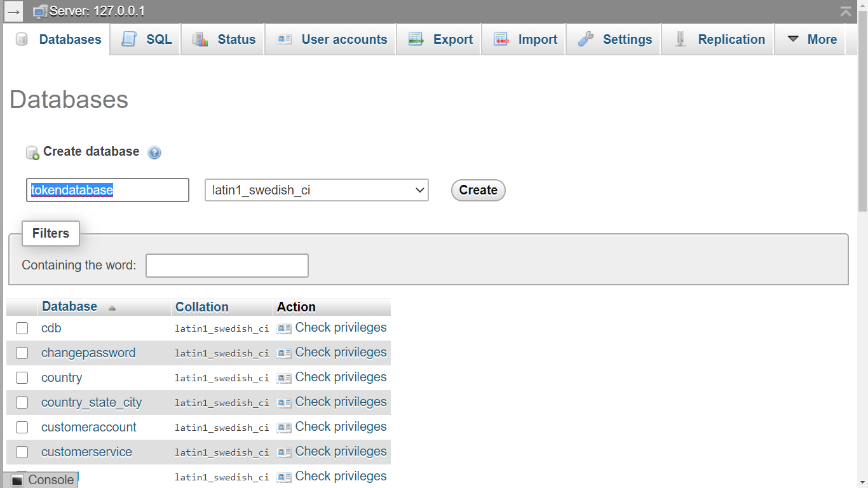Focus the Containing the word filter field
The width and height of the screenshot is (868, 488).
click(227, 266)
